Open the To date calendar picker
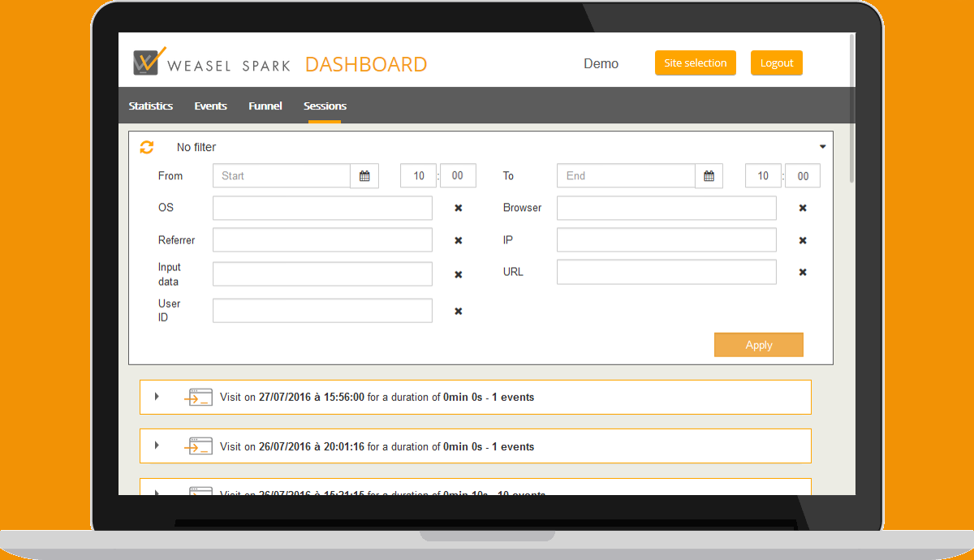 709,176
